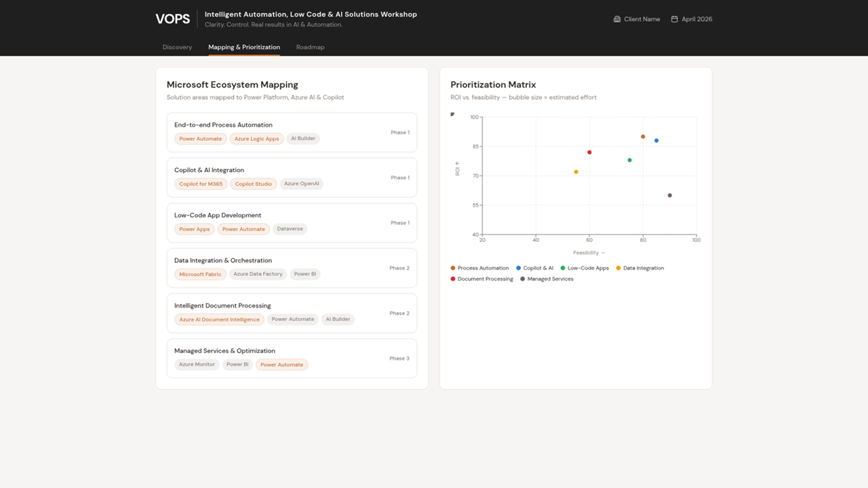Select the Mapping & Prioritization tab

tap(244, 47)
